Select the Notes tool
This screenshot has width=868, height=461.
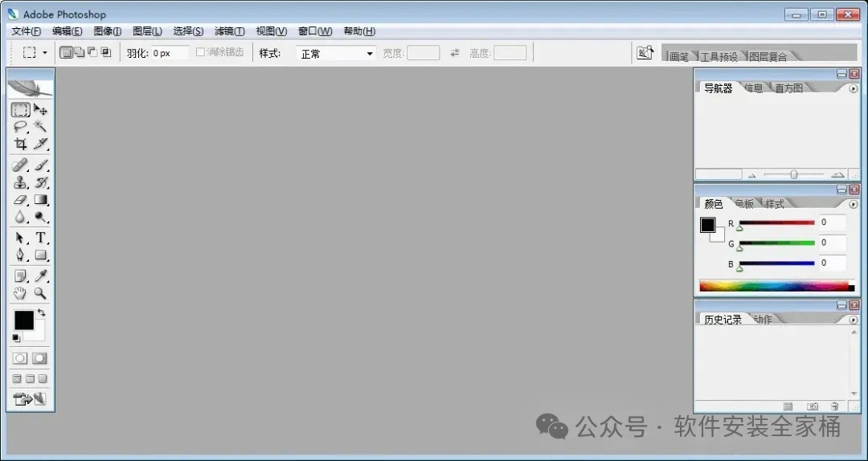pyautogui.click(x=20, y=275)
